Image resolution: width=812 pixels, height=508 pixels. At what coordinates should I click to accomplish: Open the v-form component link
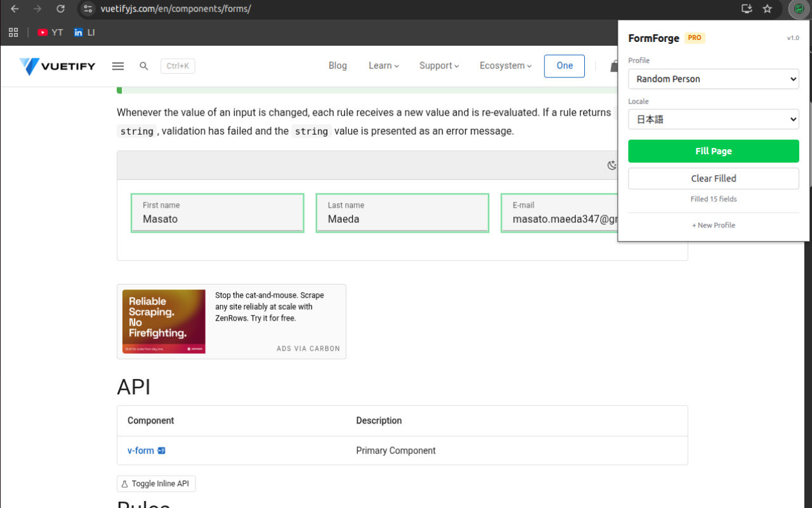[140, 450]
